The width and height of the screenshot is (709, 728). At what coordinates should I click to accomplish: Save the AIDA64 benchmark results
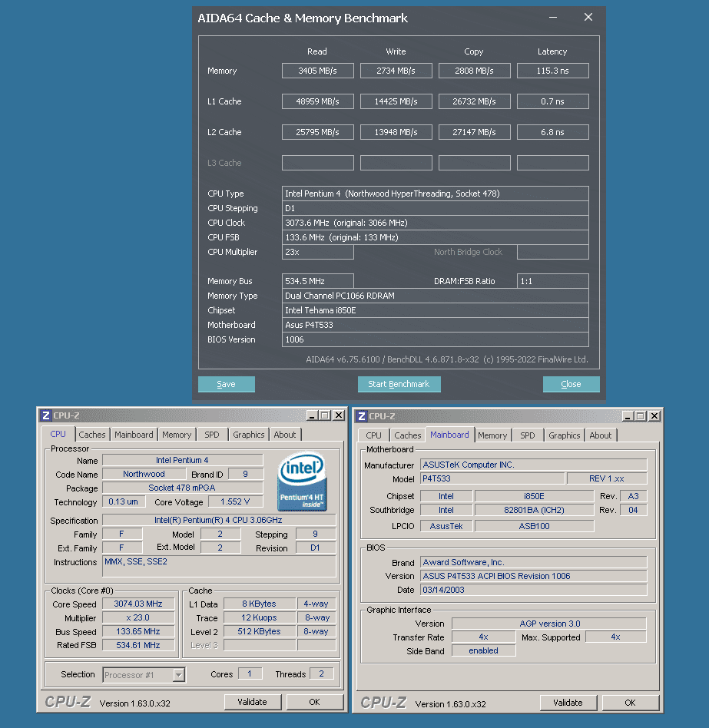(226, 384)
